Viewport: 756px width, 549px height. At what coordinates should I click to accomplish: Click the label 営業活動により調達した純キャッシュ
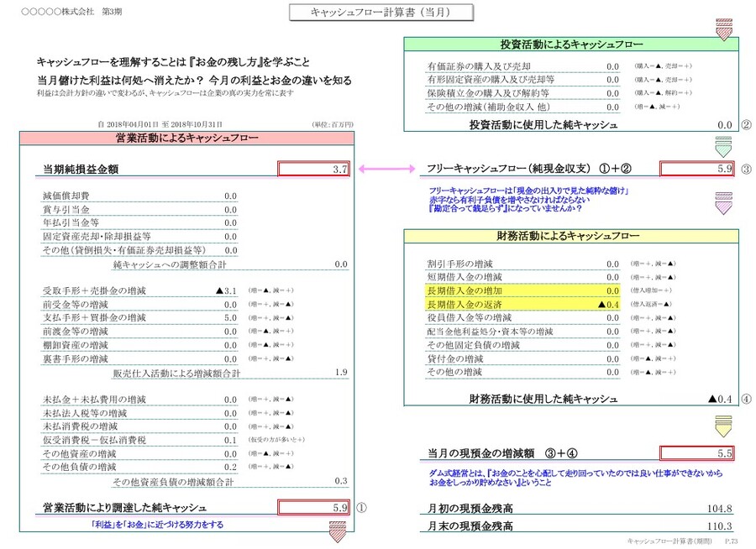124,508
